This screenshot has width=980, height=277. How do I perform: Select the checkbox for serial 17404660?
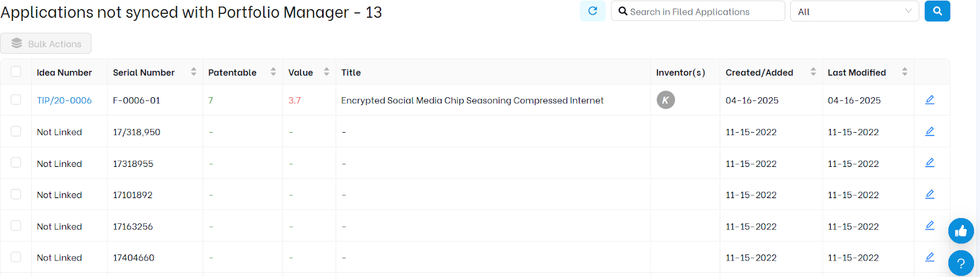(16, 257)
